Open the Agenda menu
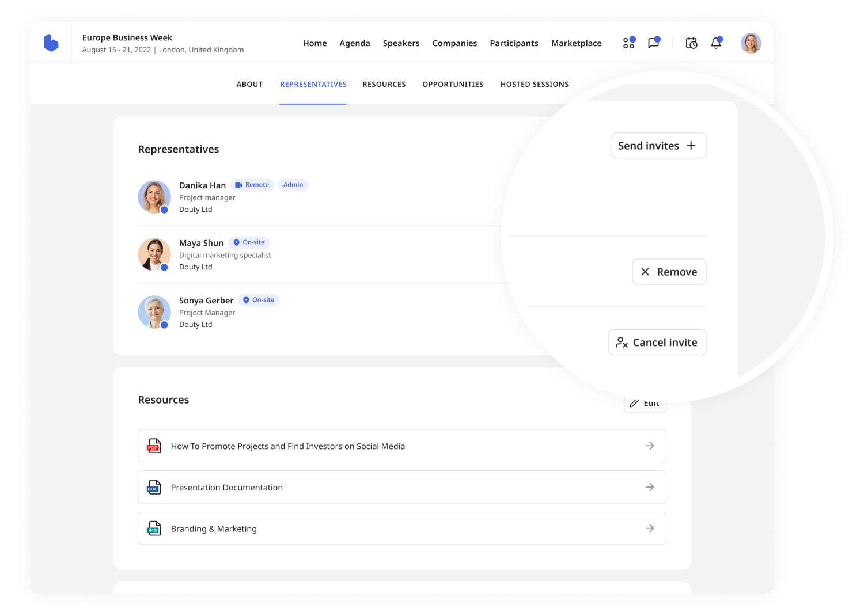The image size is (864, 616). pos(355,43)
